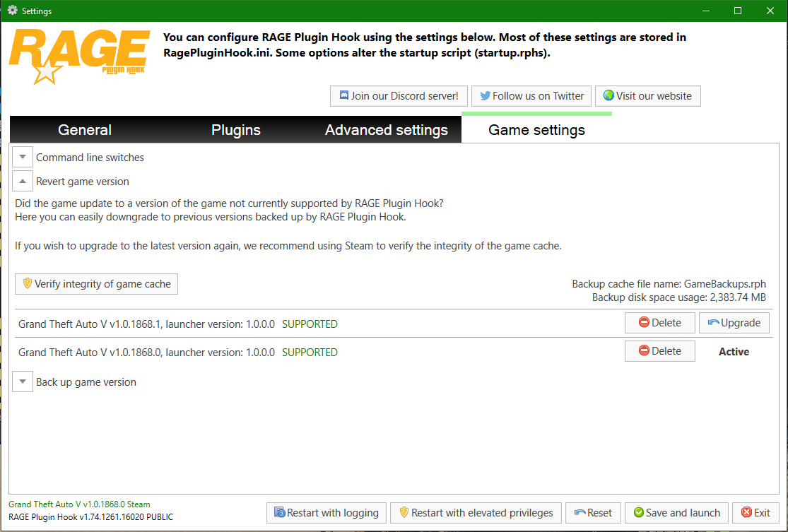Open the Advanced settings tab
This screenshot has height=532, width=788.
coord(386,129)
